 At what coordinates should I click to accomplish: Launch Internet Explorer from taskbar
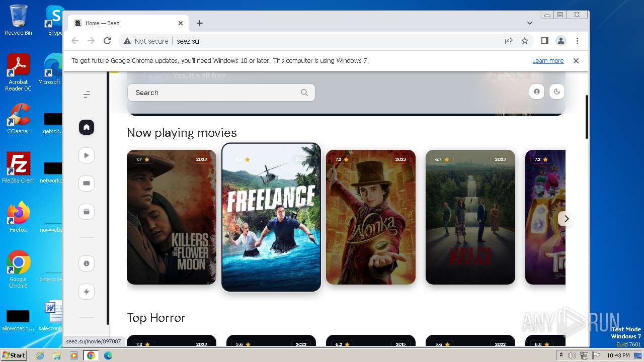[x=40, y=355]
